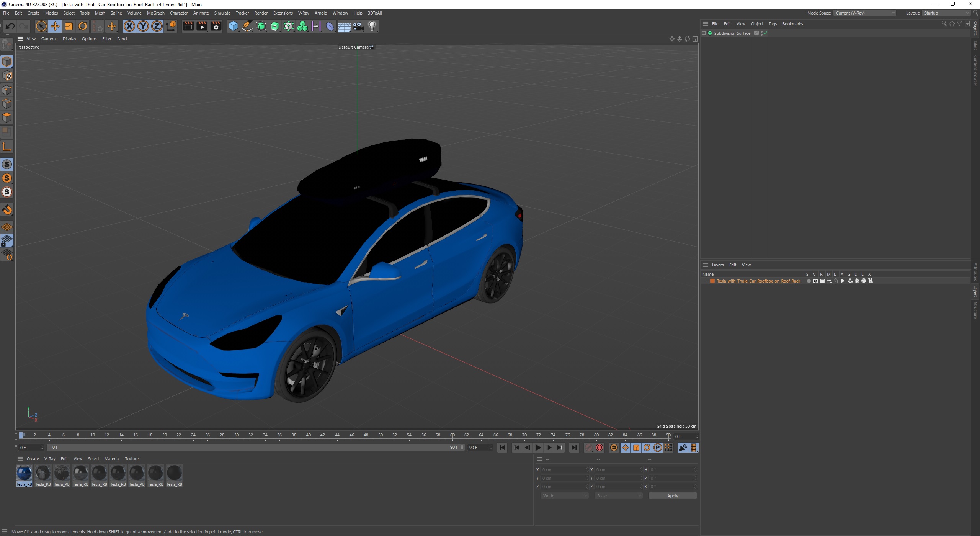Click the MoGraph Cloner icon
980x536 pixels.
point(302,26)
